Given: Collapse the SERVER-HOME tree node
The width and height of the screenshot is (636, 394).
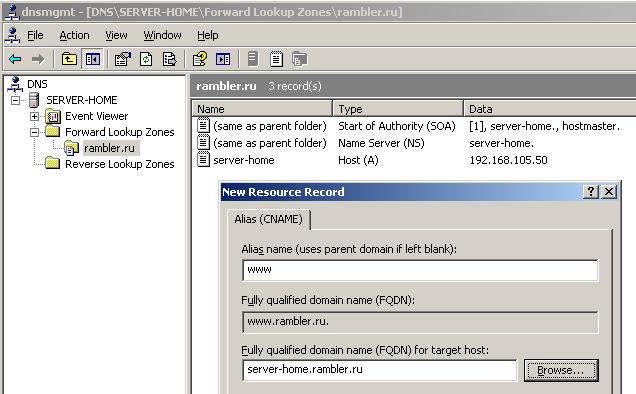Looking at the screenshot, I should (15, 100).
